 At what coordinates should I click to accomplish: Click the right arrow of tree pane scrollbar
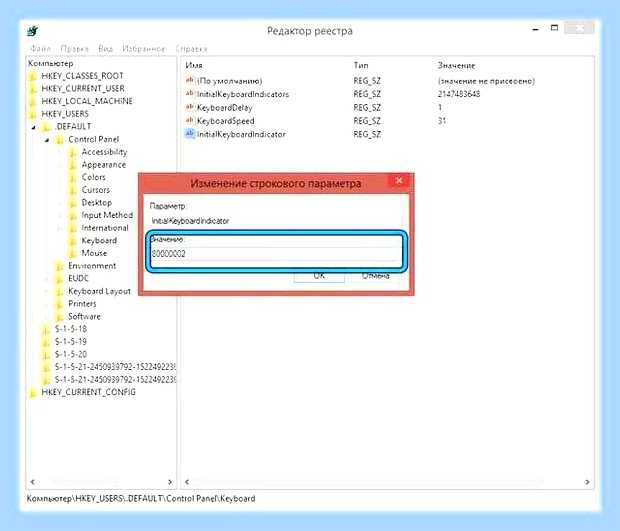[170, 482]
